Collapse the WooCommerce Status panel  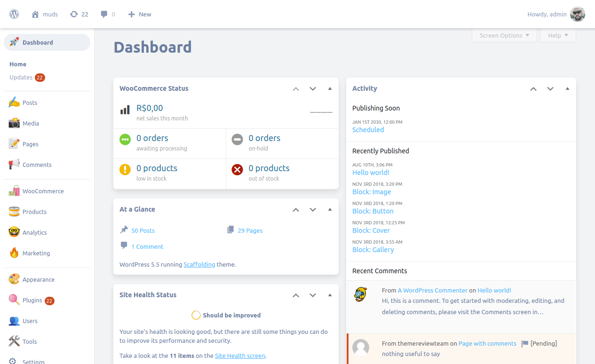[330, 88]
